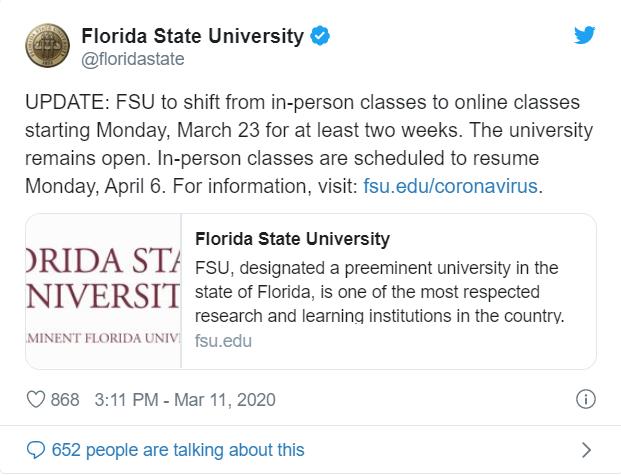This screenshot has height=475, width=621.
Task: Like the tweet with the heart icon
Action: (x=36, y=399)
